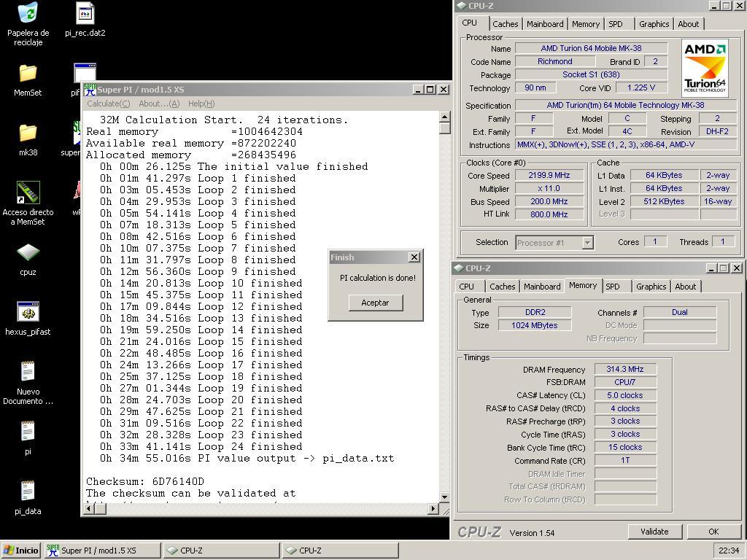Screen dimensions: 747x560
Task: Click the HT Link 800.0 MHz value
Action: click(549, 214)
